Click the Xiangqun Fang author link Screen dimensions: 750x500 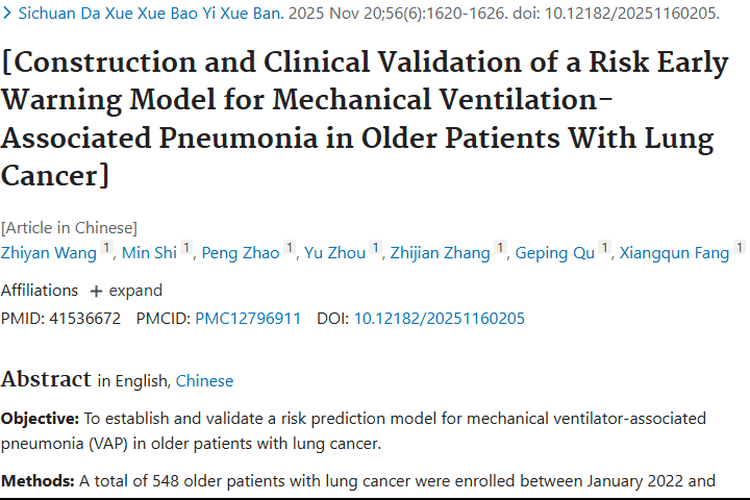[x=674, y=253]
